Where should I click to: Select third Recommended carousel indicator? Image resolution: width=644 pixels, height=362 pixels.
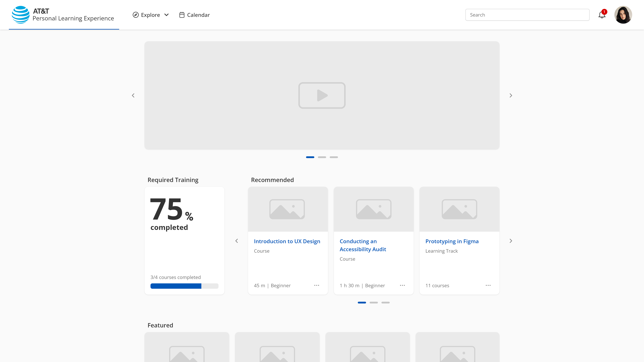pyautogui.click(x=386, y=303)
